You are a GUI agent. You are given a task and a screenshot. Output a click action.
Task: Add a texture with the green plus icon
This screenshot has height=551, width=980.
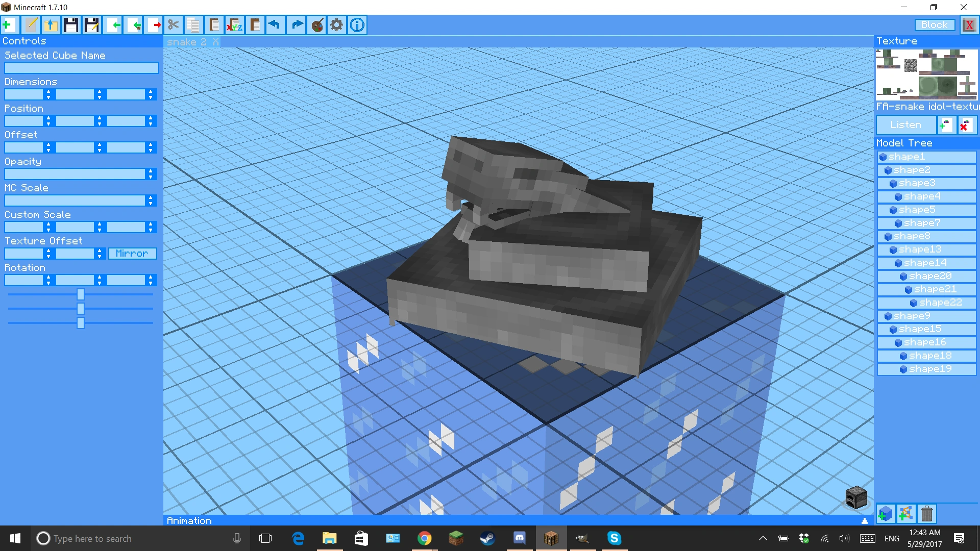tap(945, 125)
